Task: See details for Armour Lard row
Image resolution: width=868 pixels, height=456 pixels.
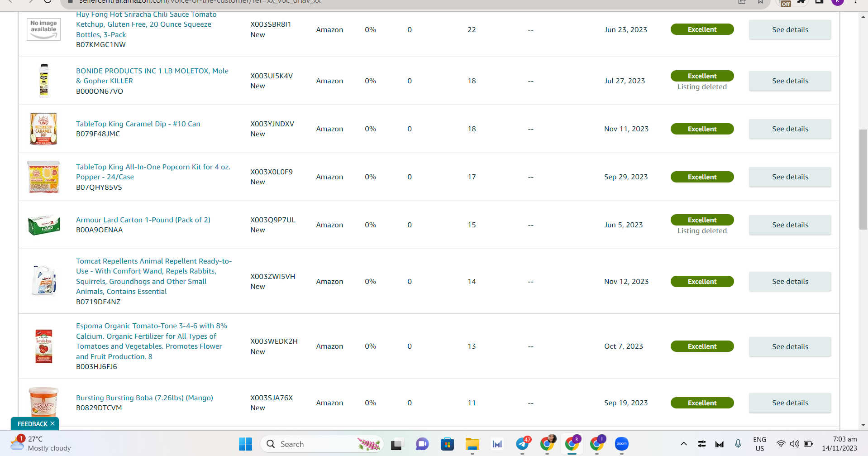Action: (x=790, y=225)
